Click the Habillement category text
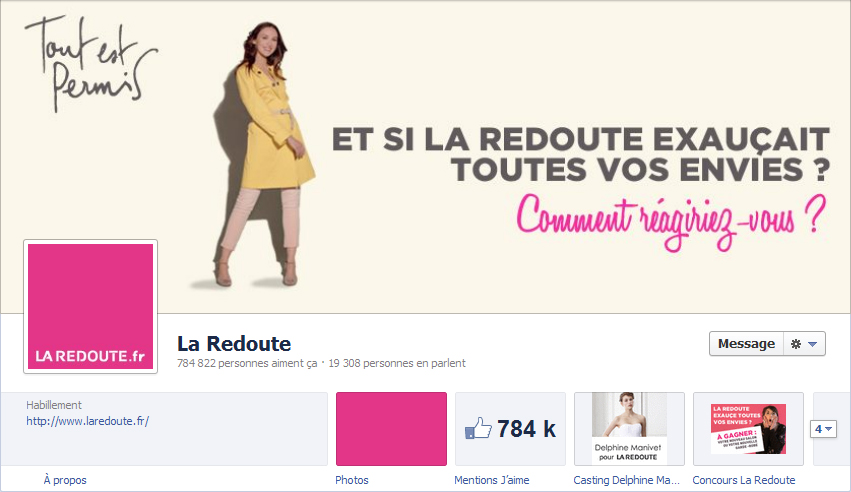This screenshot has width=851, height=492. 54,405
